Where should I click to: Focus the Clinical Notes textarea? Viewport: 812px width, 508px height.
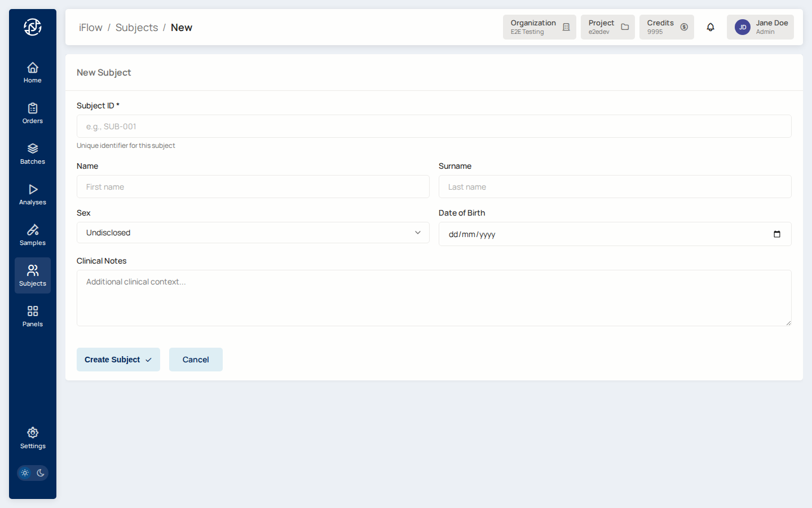tap(434, 298)
